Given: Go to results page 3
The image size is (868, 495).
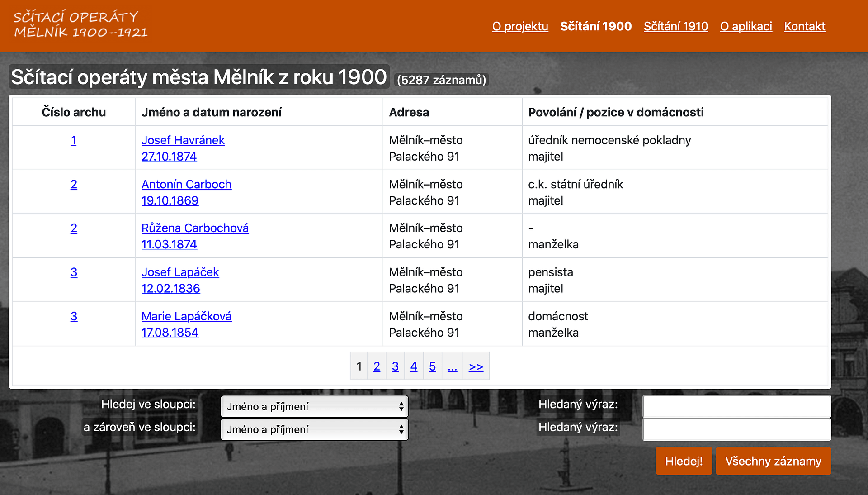Looking at the screenshot, I should [x=395, y=366].
